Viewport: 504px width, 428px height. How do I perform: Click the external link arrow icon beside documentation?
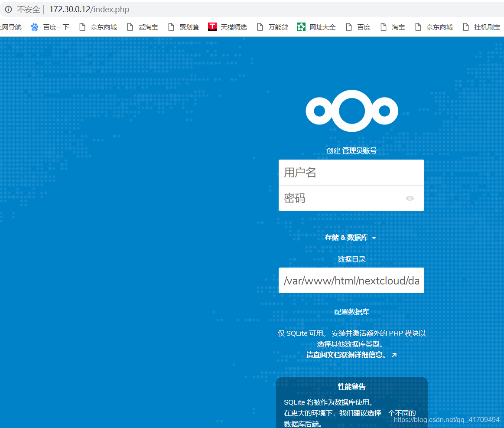pos(394,355)
